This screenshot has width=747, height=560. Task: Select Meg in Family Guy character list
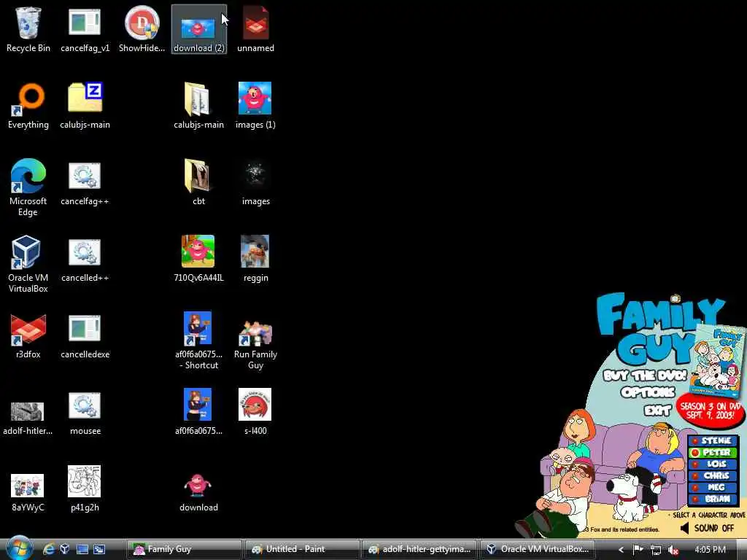(x=712, y=487)
